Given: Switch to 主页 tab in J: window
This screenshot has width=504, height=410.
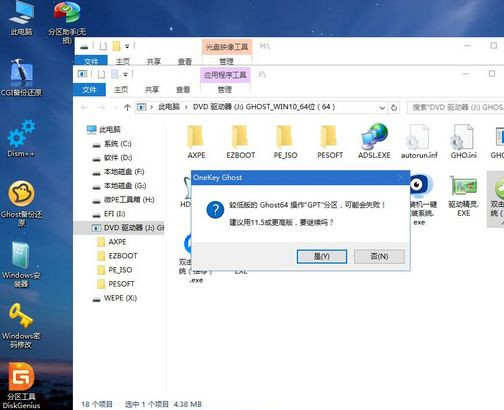Looking at the screenshot, I should click(x=121, y=89).
